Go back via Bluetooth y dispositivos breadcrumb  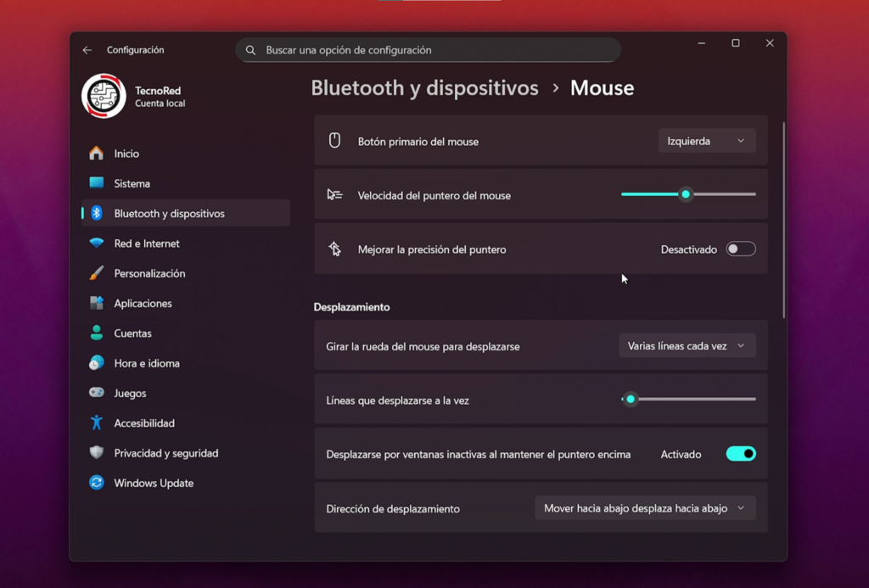pyautogui.click(x=424, y=87)
